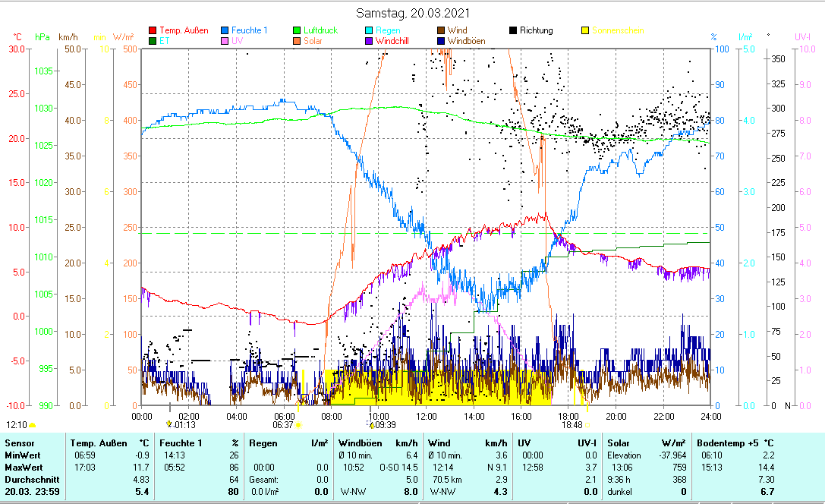
Task: Click the dark green ET legend square
Action: 152,41
